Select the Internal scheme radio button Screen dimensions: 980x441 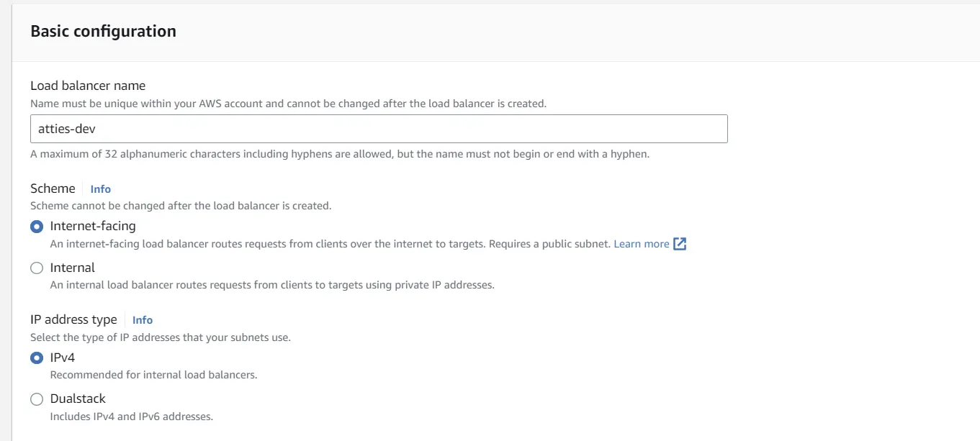pyautogui.click(x=37, y=268)
